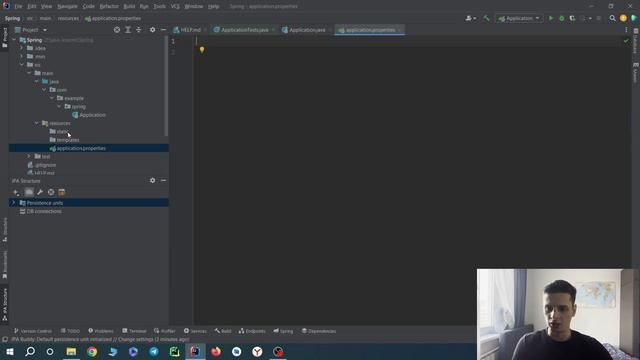The image size is (640, 360).
Task: Open the TODO tool window
Action: (71, 331)
